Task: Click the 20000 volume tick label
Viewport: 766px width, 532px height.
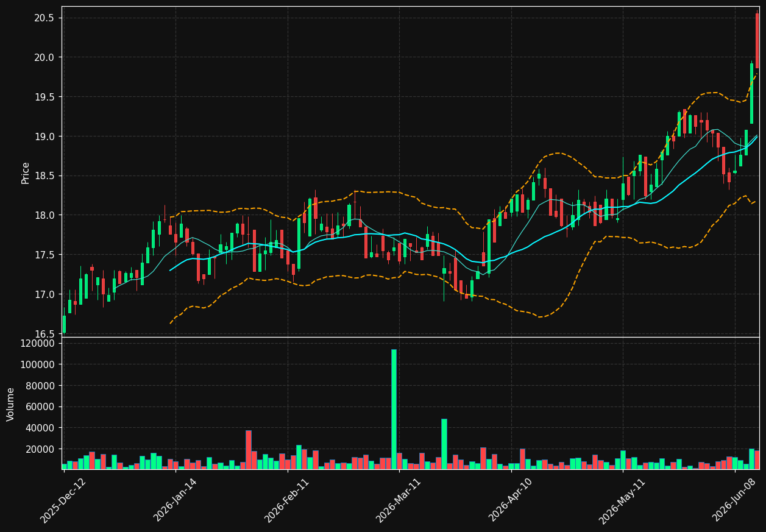Action: pos(40,449)
